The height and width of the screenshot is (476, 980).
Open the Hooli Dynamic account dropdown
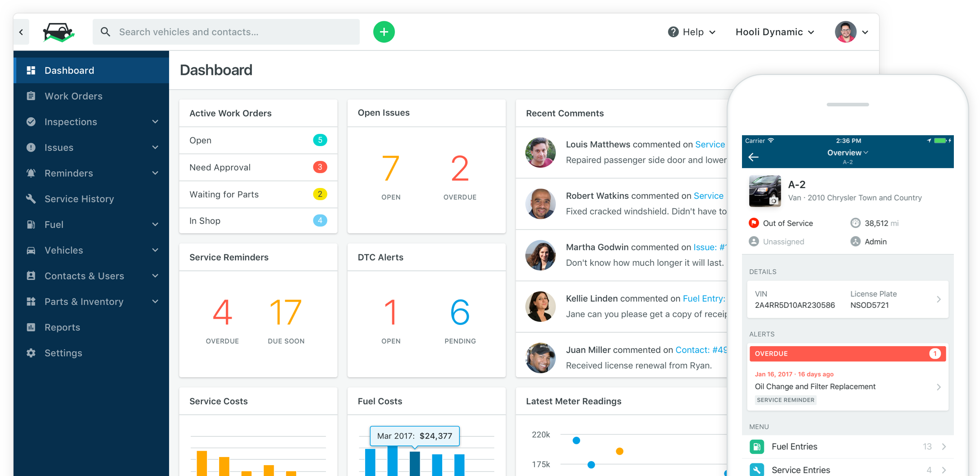[x=775, y=32]
